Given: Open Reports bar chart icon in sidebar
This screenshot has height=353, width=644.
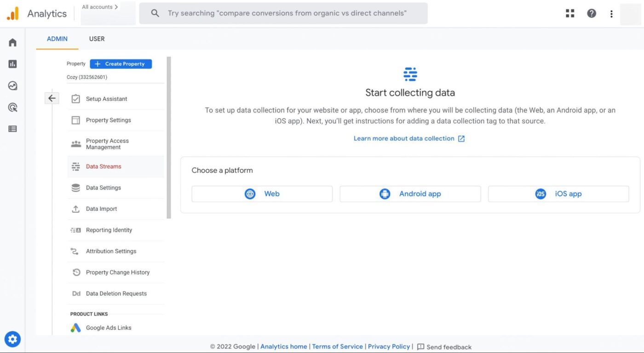Looking at the screenshot, I should [x=12, y=64].
